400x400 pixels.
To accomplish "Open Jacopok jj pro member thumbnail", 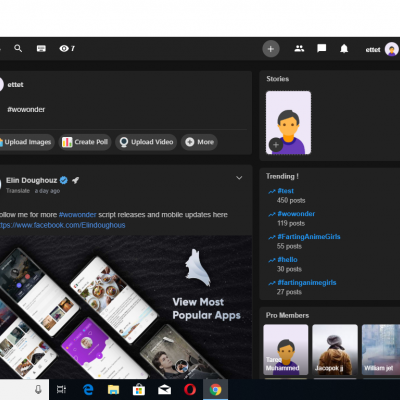I will coord(335,350).
